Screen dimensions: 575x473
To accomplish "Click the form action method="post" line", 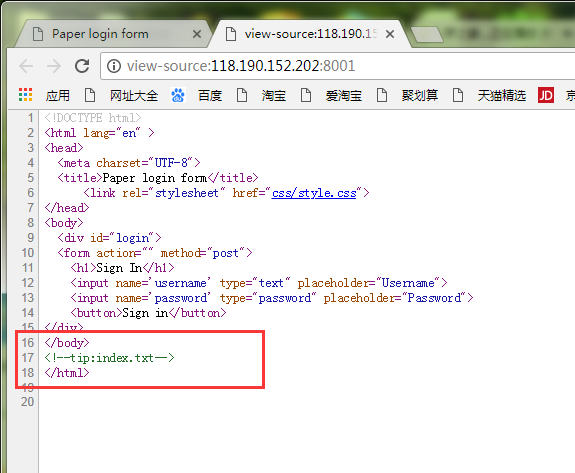I will (x=155, y=253).
